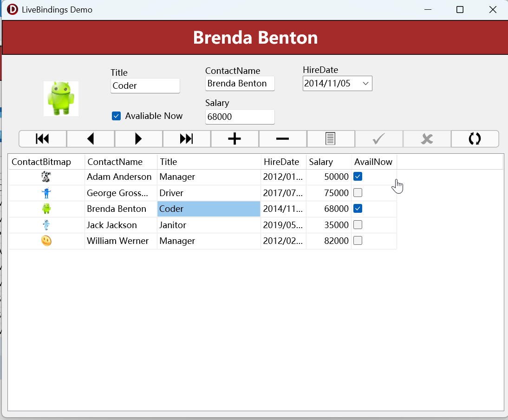Check AvailNow for George Gross row
Screen dimensions: 508x420
coord(358,193)
